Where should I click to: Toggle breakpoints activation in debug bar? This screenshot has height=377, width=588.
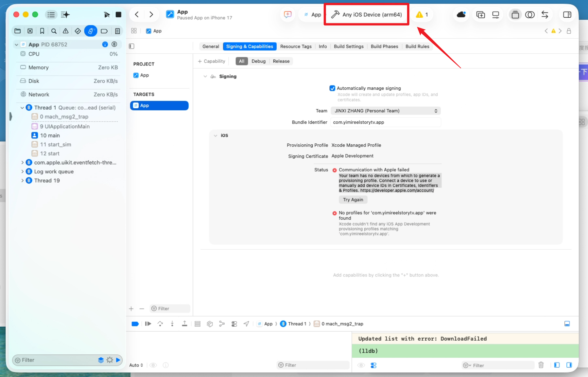coord(135,324)
